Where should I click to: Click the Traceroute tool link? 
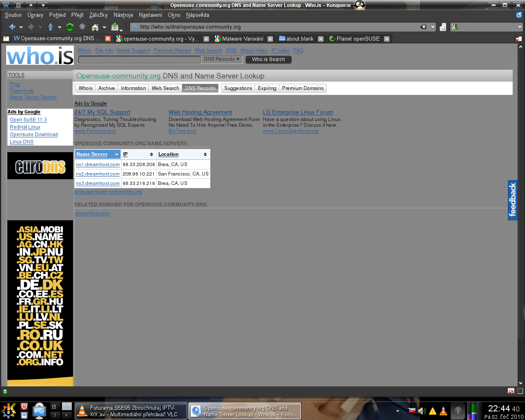tap(22, 91)
